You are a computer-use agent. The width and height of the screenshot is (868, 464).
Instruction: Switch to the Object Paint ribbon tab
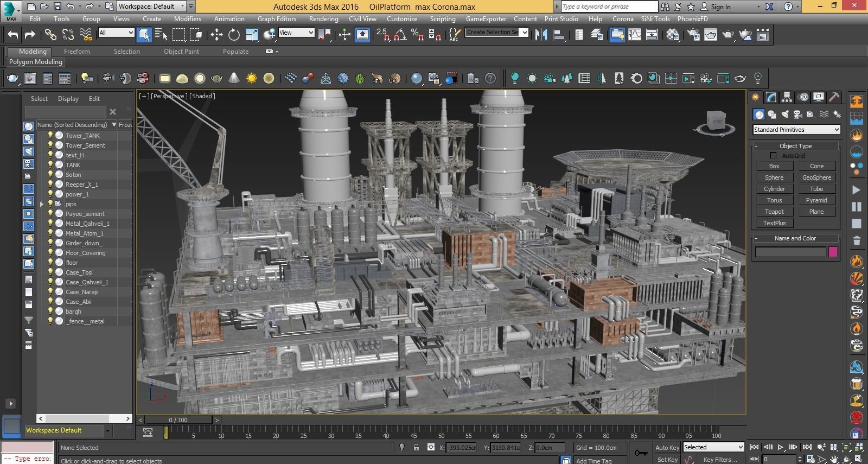click(181, 52)
